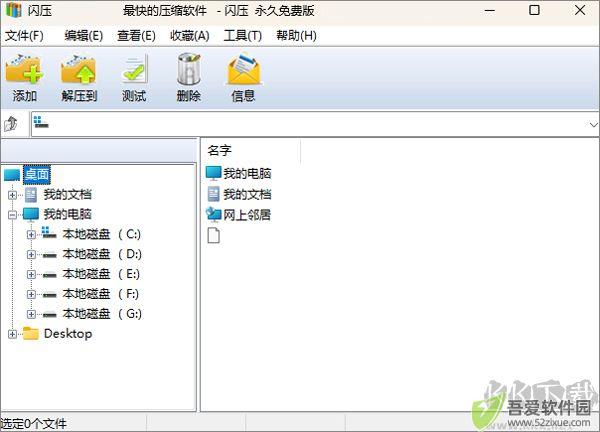Select Desktop label in folder tree
Viewport: 600px width, 432px height.
pyautogui.click(x=68, y=334)
